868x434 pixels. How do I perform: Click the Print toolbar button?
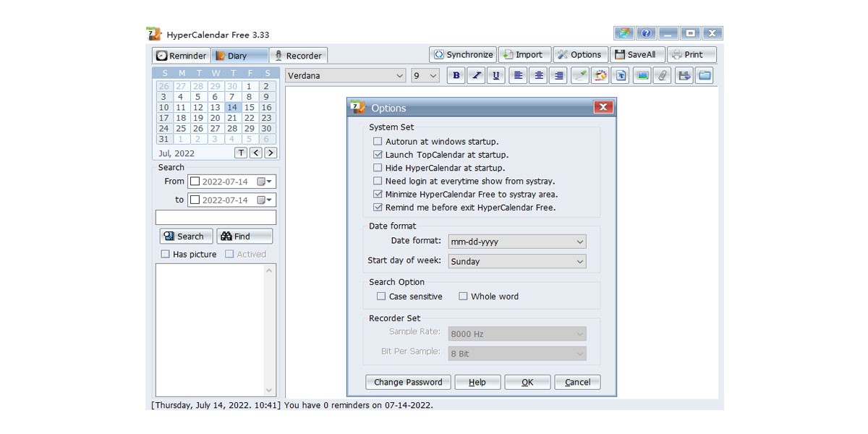click(x=692, y=54)
